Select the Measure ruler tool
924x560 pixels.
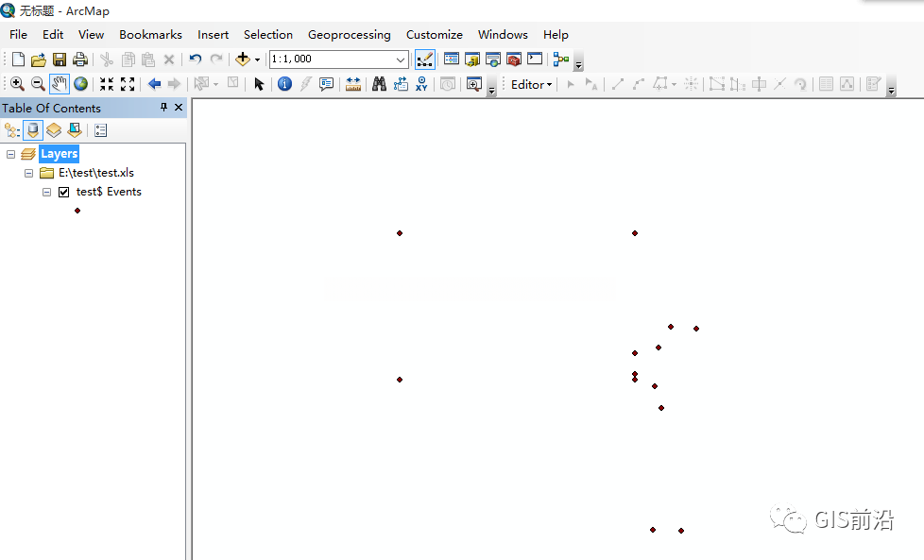tap(353, 84)
